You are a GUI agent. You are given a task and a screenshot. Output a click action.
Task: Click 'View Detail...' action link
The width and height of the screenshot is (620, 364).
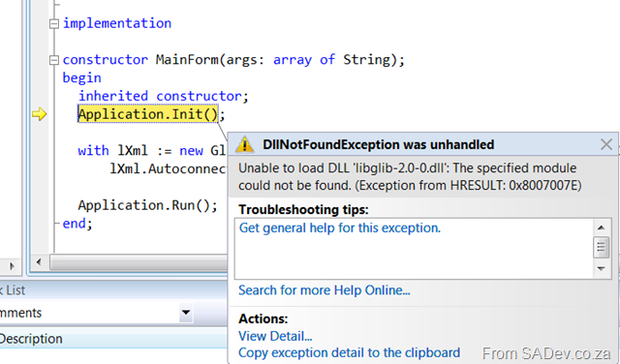[275, 336]
